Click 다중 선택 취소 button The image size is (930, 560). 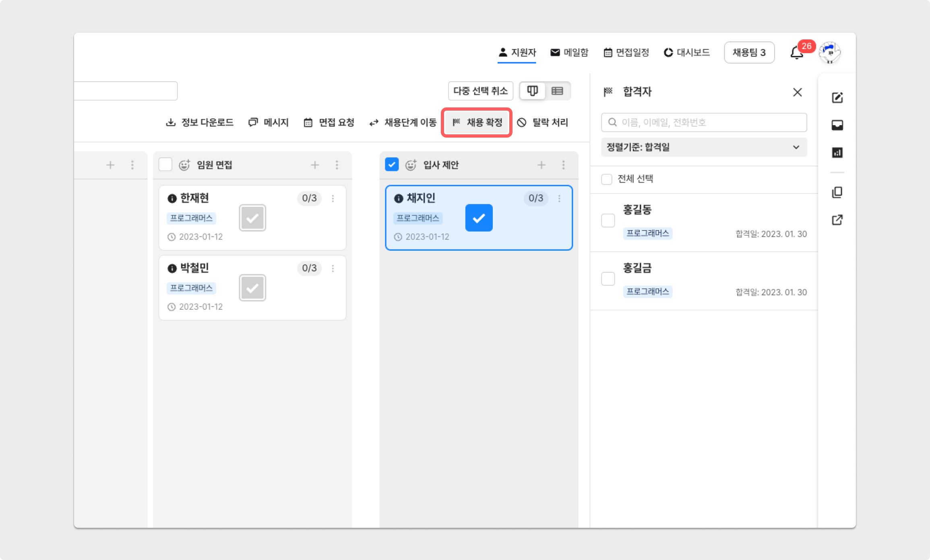point(480,91)
